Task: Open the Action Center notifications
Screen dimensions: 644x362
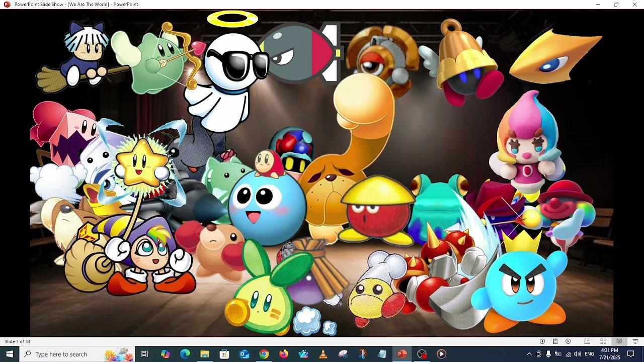Action: click(x=631, y=354)
